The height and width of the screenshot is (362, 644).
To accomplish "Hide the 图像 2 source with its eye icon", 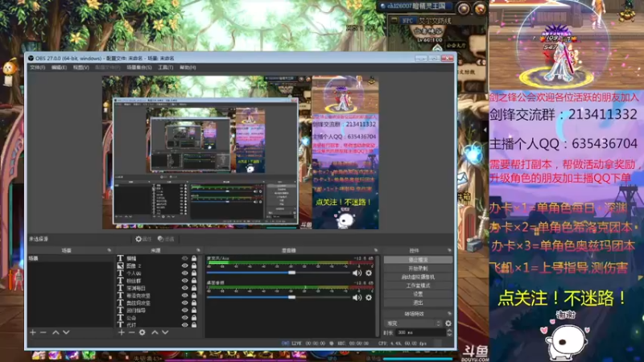I will click(185, 266).
